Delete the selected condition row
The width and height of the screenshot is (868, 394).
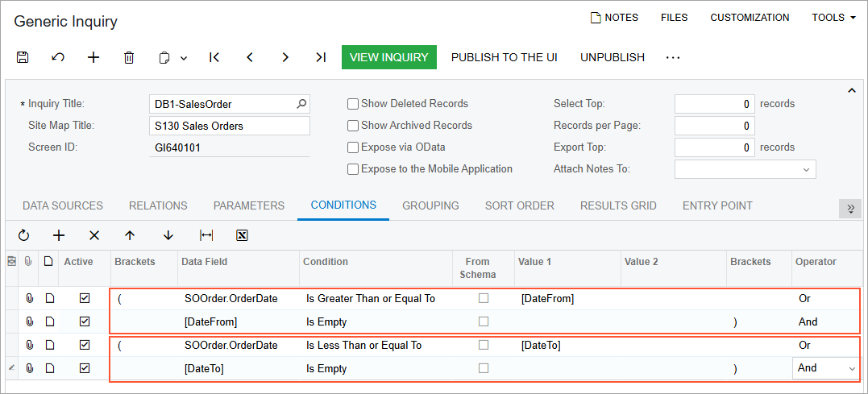pyautogui.click(x=94, y=235)
